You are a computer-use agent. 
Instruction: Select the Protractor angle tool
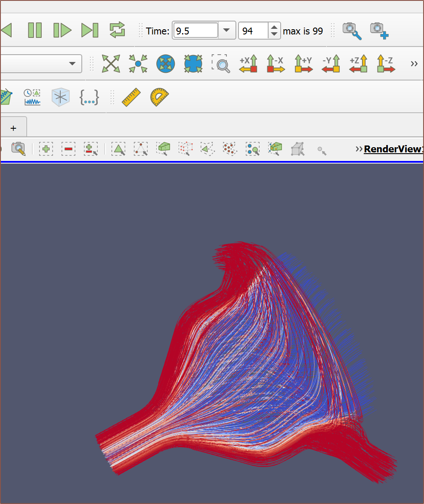click(159, 97)
